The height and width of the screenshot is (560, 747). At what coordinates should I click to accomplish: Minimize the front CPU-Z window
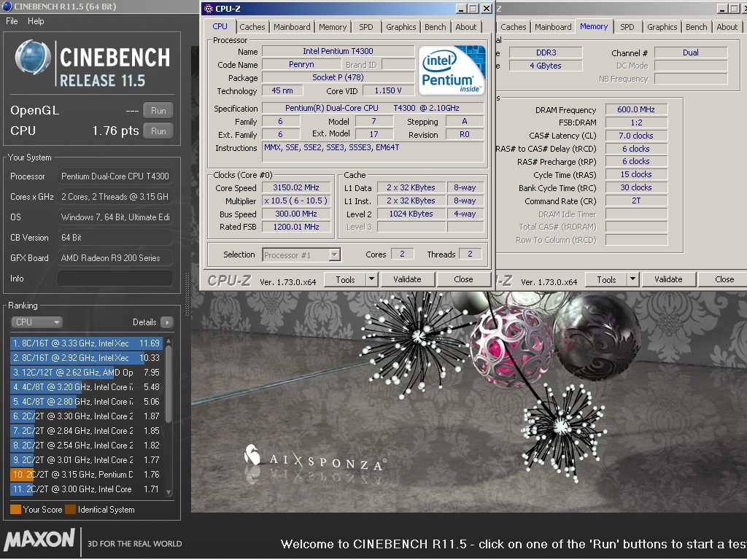[x=461, y=9]
